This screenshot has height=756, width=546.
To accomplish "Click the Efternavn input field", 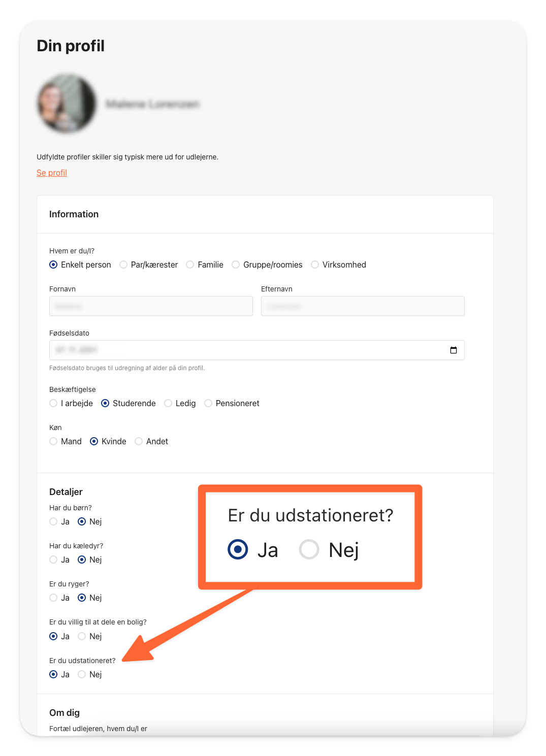I will pos(363,306).
